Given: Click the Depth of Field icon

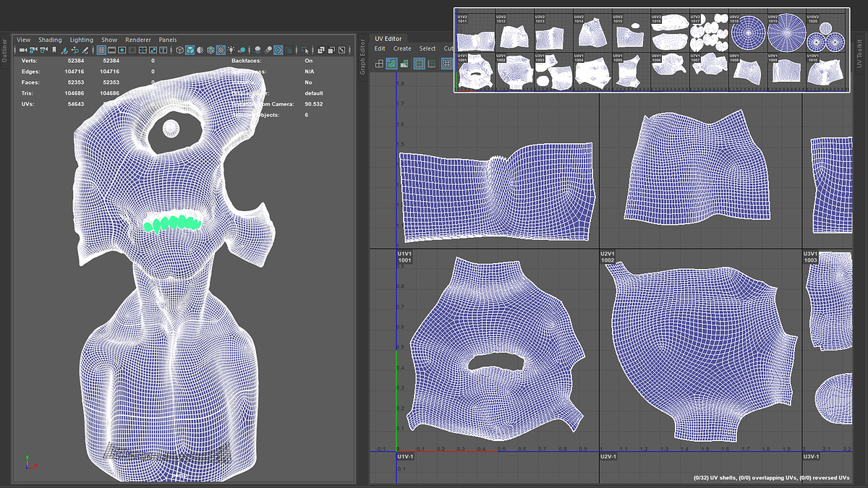Looking at the screenshot, I should (x=289, y=50).
